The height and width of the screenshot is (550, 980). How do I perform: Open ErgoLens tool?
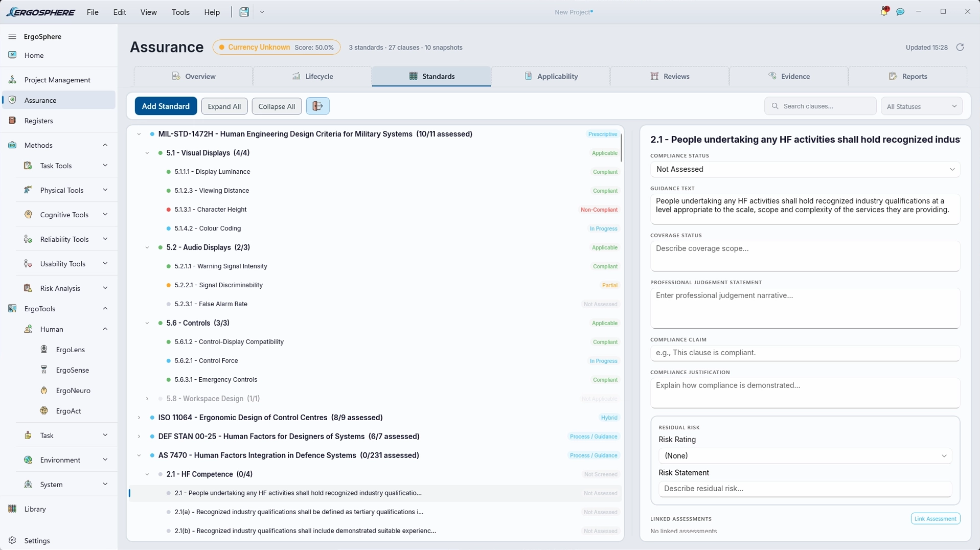(x=70, y=350)
